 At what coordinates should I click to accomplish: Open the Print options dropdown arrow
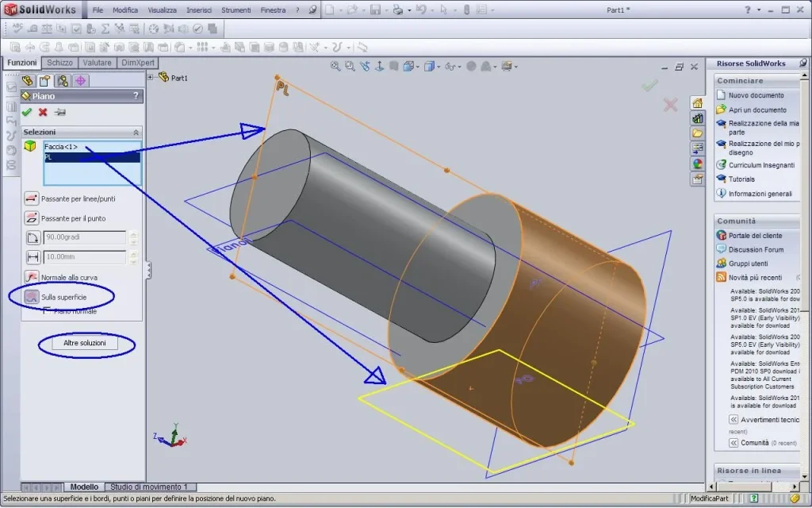click(409, 10)
